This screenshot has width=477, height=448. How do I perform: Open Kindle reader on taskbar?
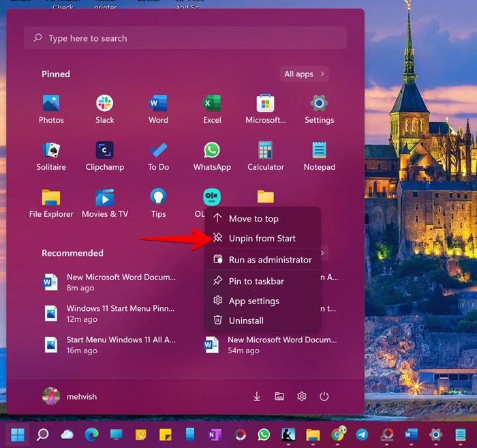coord(288,434)
